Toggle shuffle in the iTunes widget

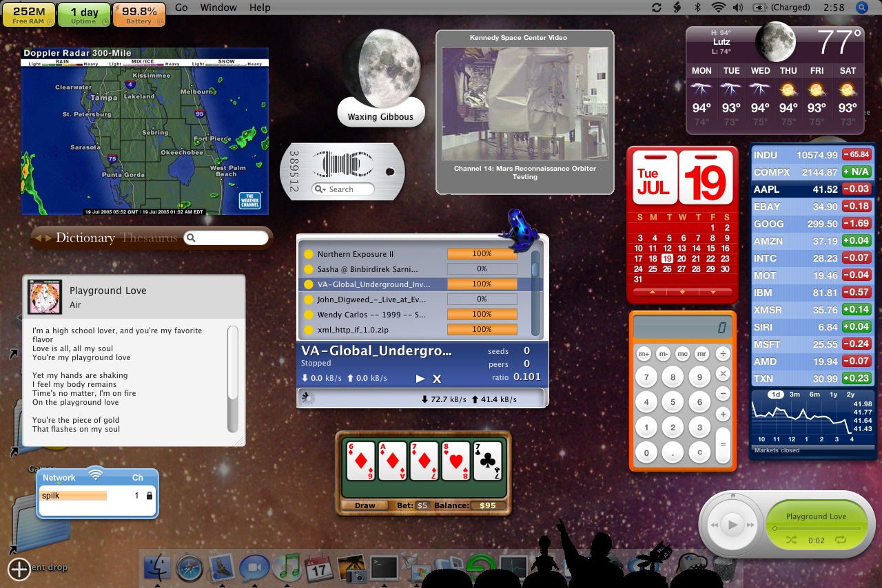[791, 540]
